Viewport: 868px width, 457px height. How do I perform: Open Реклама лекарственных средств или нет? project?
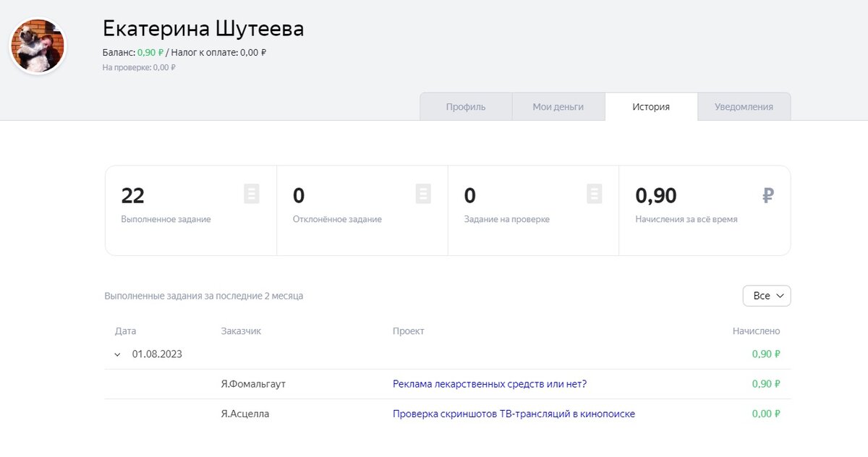490,384
